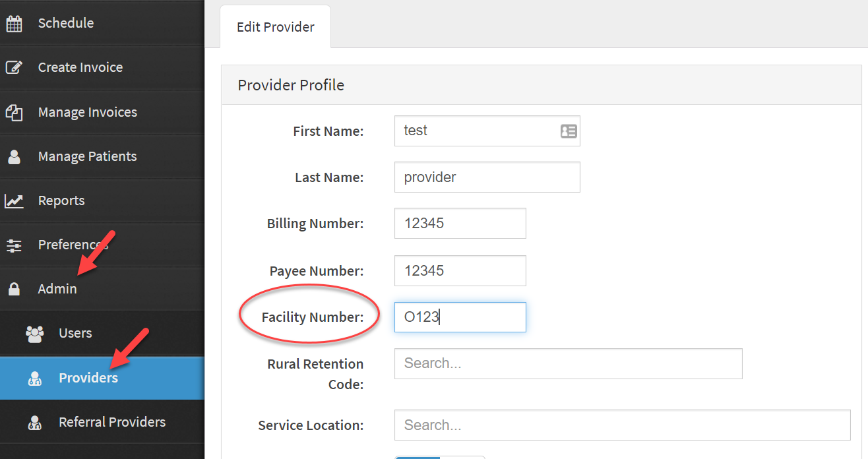
Task: Click the Service Location label
Action: (x=311, y=425)
